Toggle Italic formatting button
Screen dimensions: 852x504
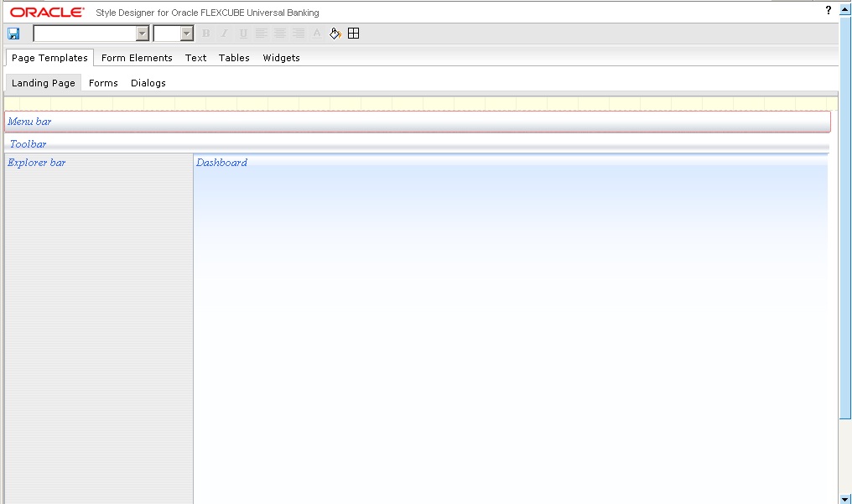point(225,34)
